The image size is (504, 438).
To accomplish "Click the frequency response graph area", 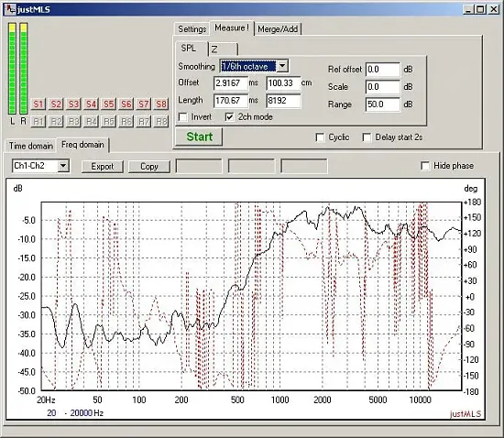I will [251, 296].
